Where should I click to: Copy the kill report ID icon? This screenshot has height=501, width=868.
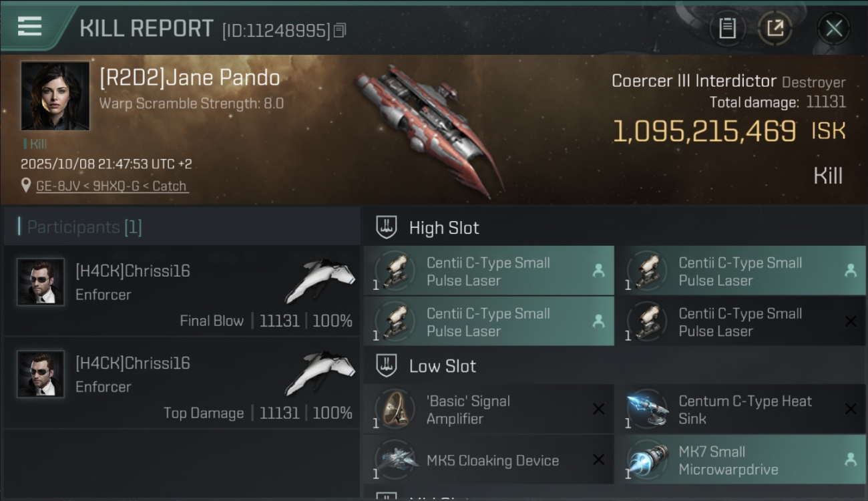pyautogui.click(x=340, y=31)
